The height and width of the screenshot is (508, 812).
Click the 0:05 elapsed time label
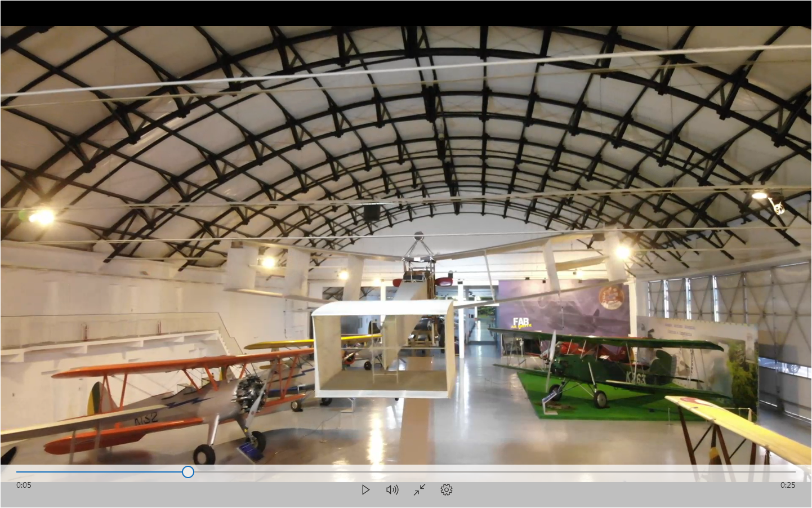coord(24,485)
